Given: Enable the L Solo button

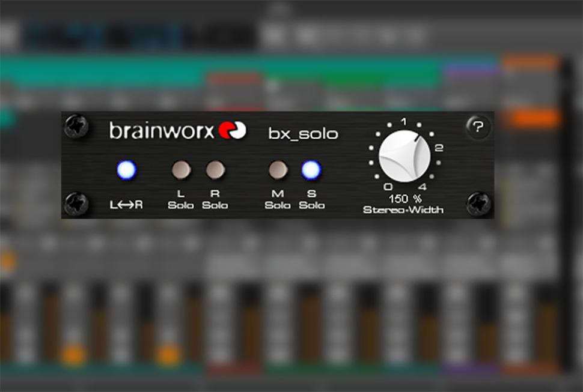Looking at the screenshot, I should [181, 170].
